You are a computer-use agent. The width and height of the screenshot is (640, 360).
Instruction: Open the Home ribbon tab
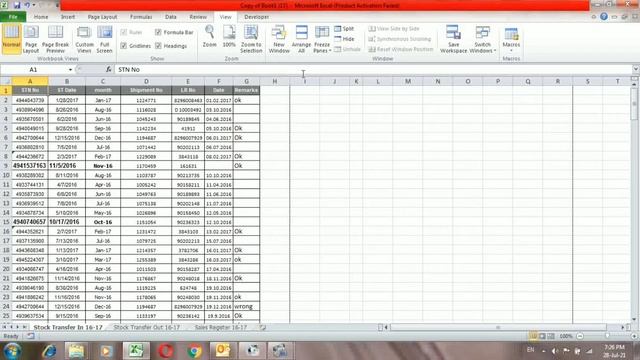coord(41,17)
